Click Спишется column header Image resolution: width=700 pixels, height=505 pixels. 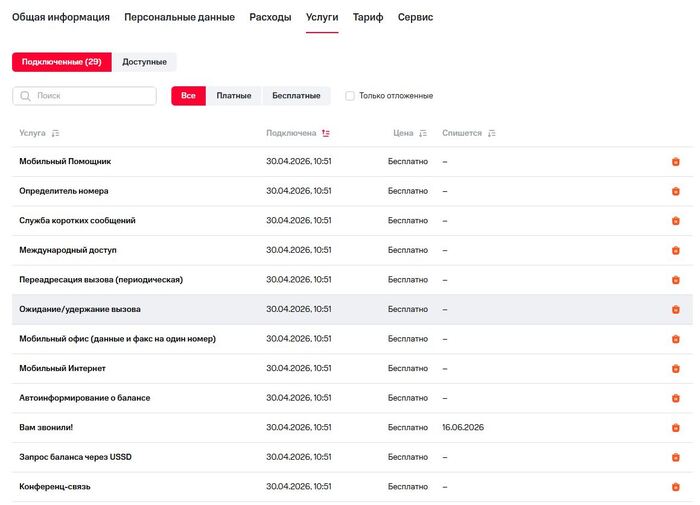462,133
